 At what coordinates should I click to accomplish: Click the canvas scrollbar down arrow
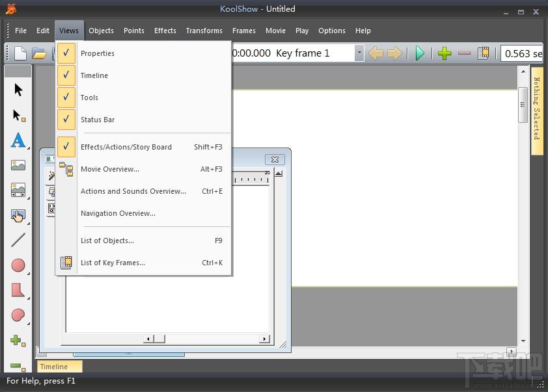[x=523, y=341]
